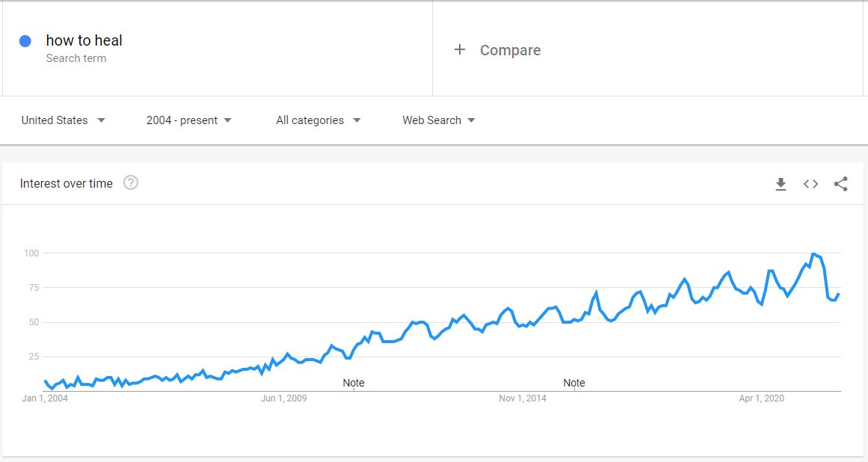Screen dimensions: 868x462
Task: Click the Apr 1, 2020 axis label
Action: (x=761, y=398)
